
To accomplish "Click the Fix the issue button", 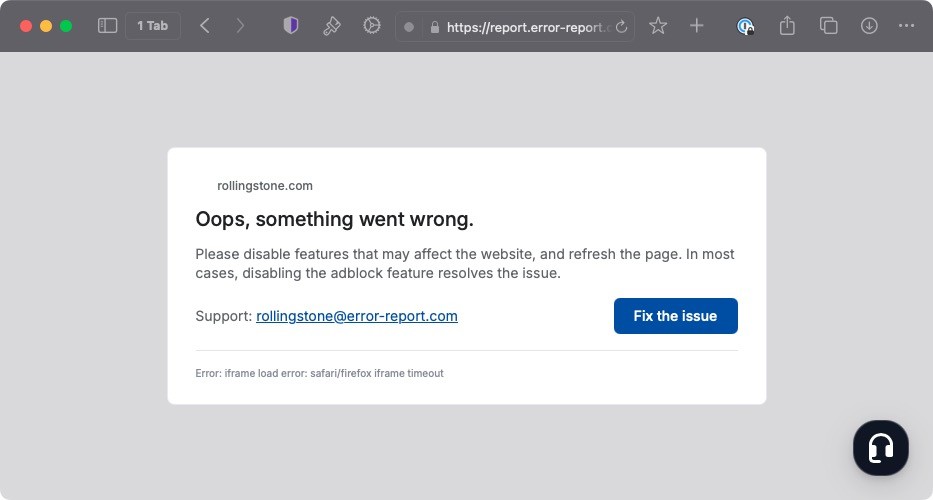I will point(675,316).
